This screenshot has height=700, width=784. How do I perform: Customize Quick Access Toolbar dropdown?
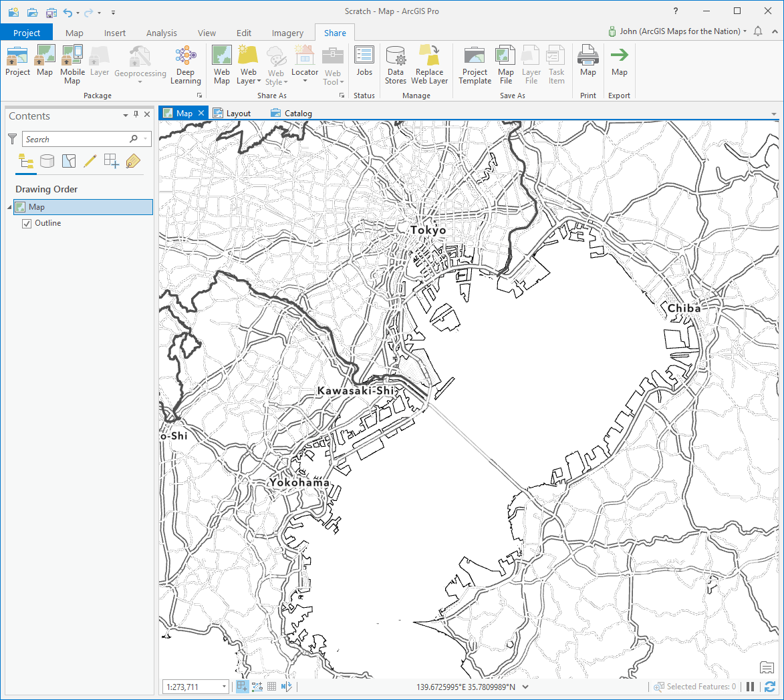coord(114,13)
